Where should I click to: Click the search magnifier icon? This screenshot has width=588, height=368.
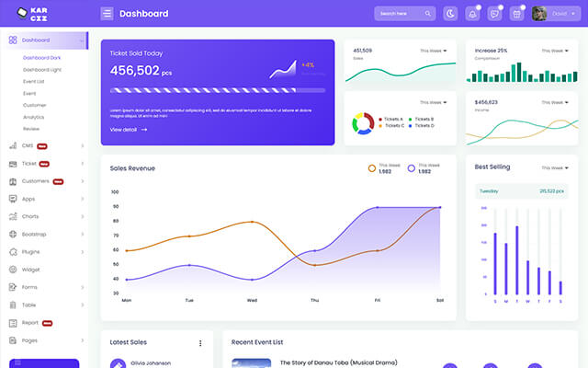pos(427,14)
